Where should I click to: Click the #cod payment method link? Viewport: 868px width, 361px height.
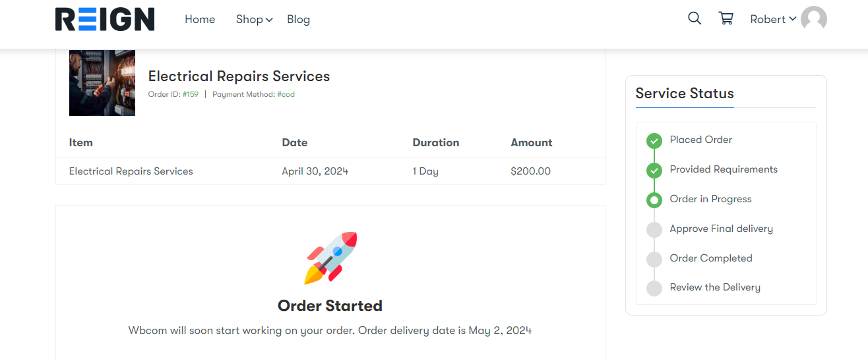pyautogui.click(x=286, y=94)
